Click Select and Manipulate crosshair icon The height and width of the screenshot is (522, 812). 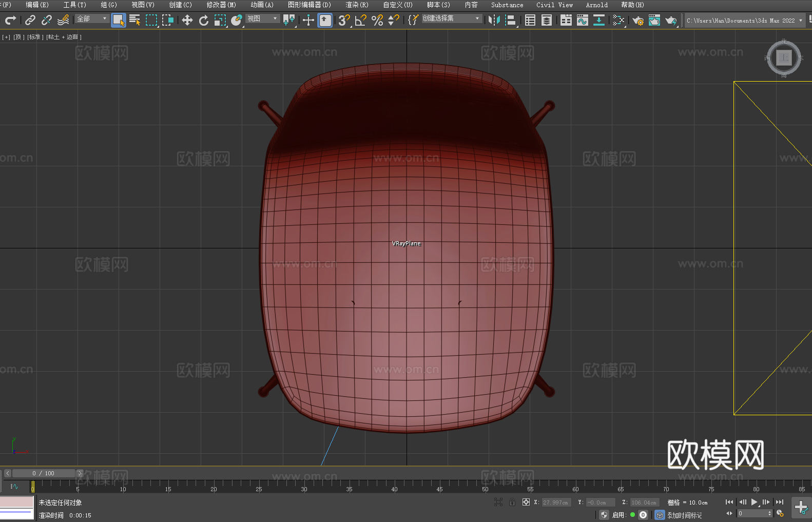click(x=308, y=20)
